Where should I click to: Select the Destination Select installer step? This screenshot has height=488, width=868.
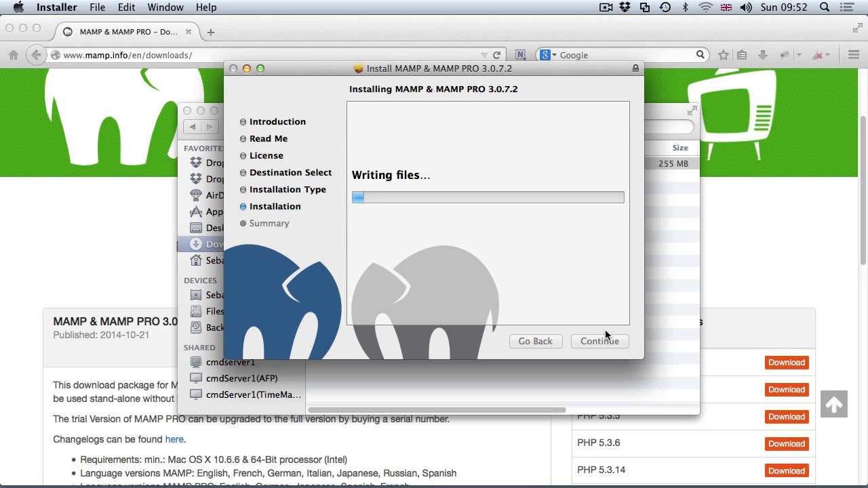[x=290, y=172]
